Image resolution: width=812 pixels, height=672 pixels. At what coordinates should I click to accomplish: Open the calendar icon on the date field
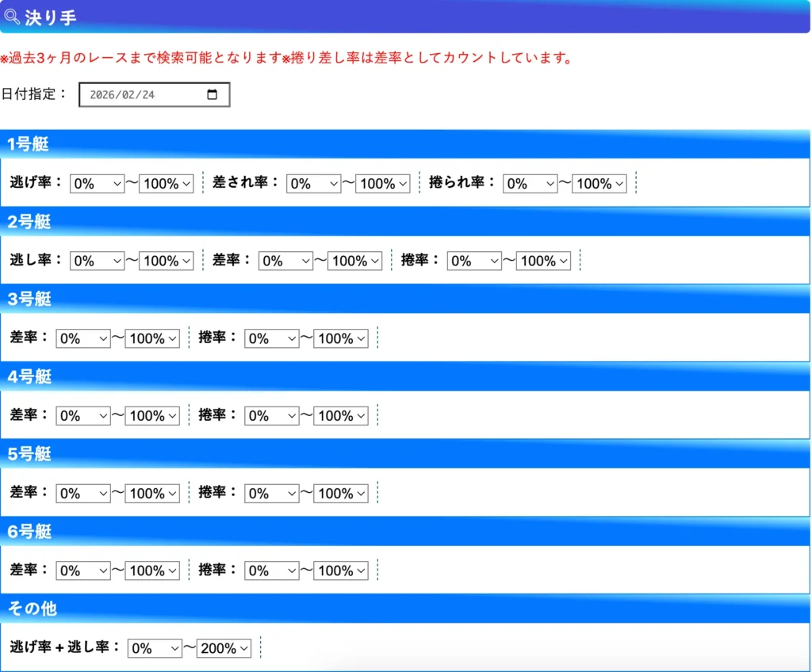point(211,94)
